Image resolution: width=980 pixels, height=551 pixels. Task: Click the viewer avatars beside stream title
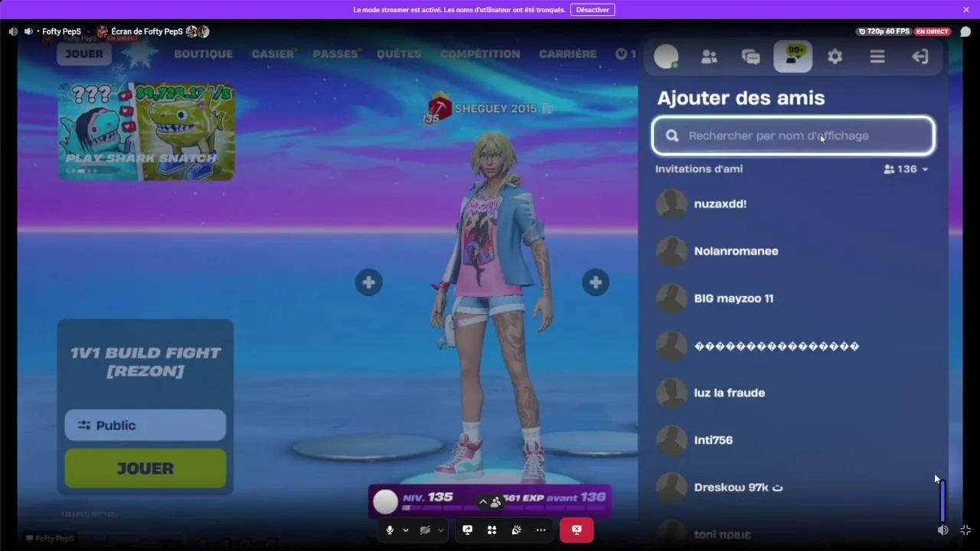coord(198,31)
